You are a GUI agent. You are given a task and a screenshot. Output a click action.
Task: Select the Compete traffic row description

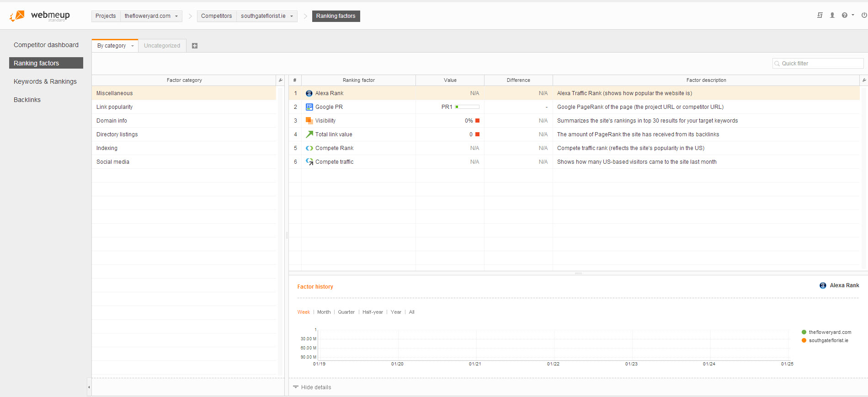click(x=637, y=162)
